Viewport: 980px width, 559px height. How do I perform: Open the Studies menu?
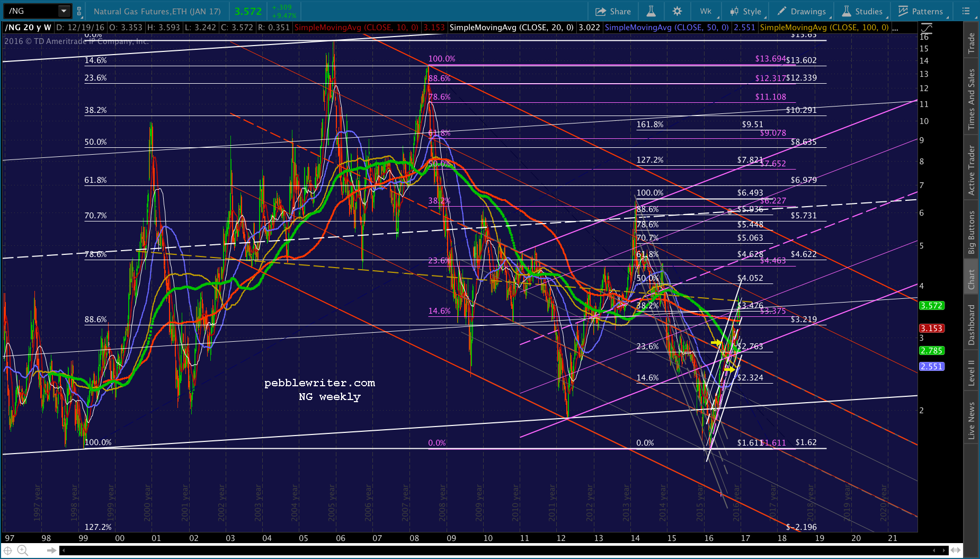862,11
